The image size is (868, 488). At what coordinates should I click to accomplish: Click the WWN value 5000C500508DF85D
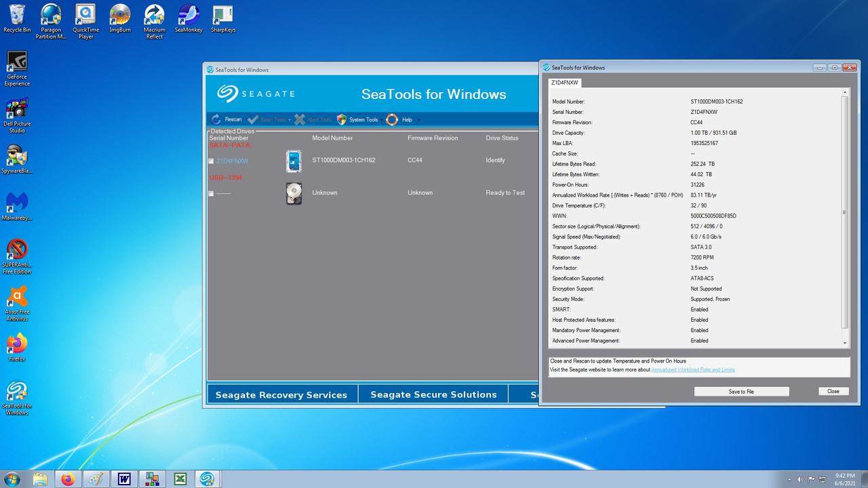713,216
